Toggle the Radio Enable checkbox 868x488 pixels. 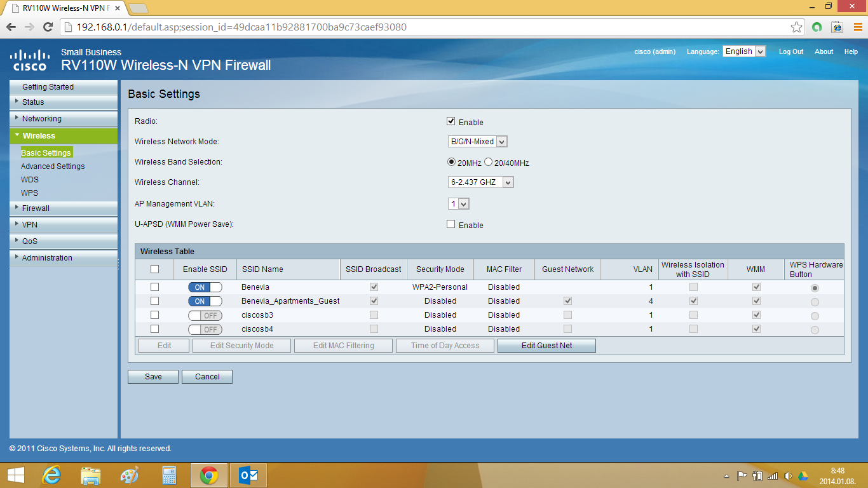(x=451, y=121)
